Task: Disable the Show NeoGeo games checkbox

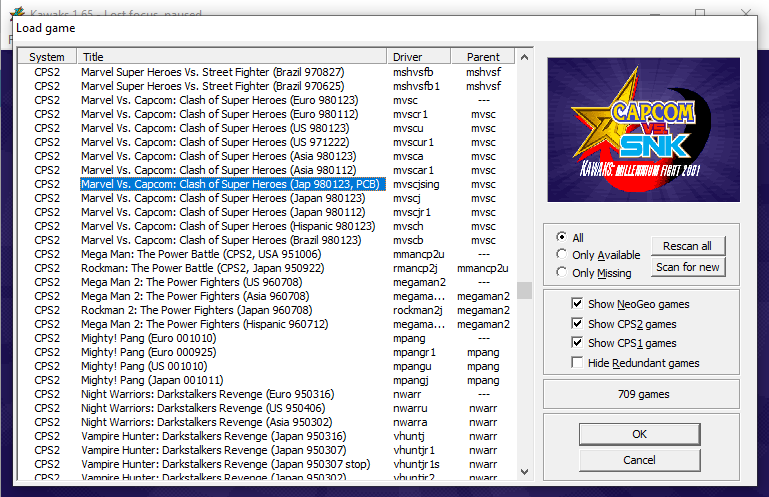Action: 577,304
